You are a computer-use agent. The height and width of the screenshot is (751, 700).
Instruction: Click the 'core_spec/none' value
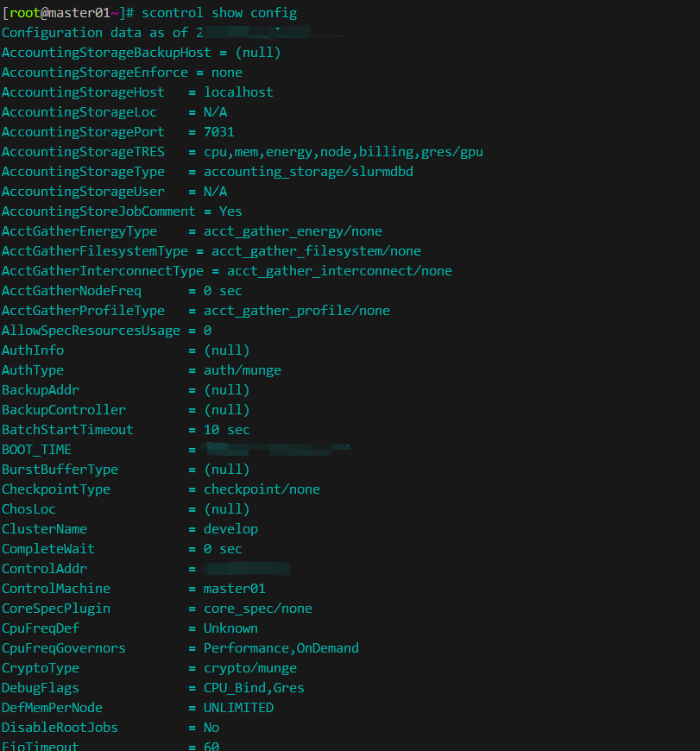[x=258, y=609]
